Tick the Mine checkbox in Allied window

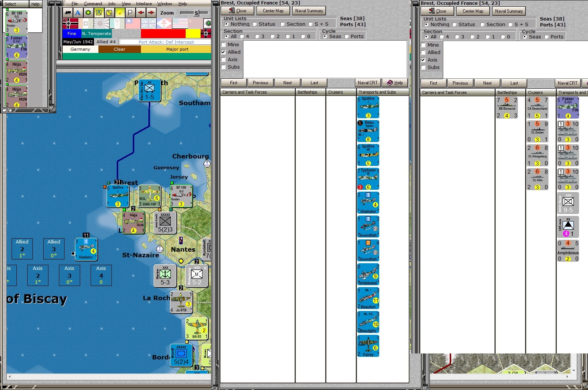pos(224,45)
